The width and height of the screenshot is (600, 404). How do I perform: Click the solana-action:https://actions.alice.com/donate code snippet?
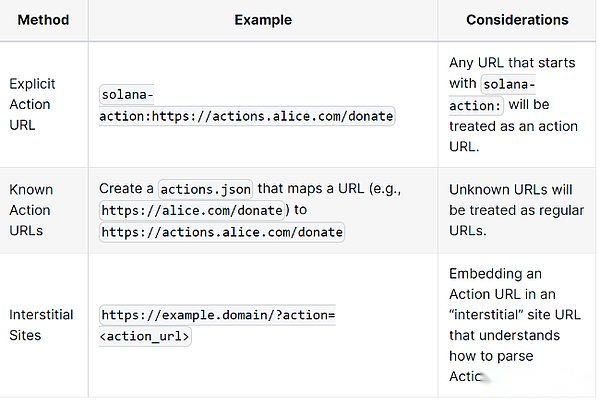click(x=247, y=105)
